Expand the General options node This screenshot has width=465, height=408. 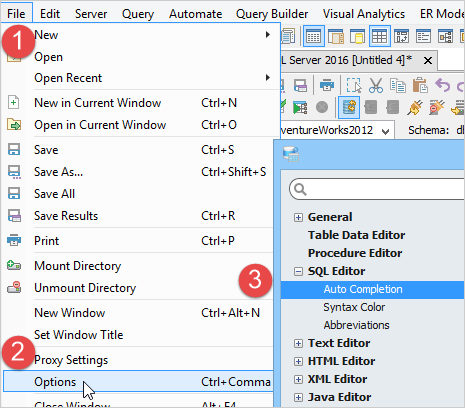click(298, 217)
